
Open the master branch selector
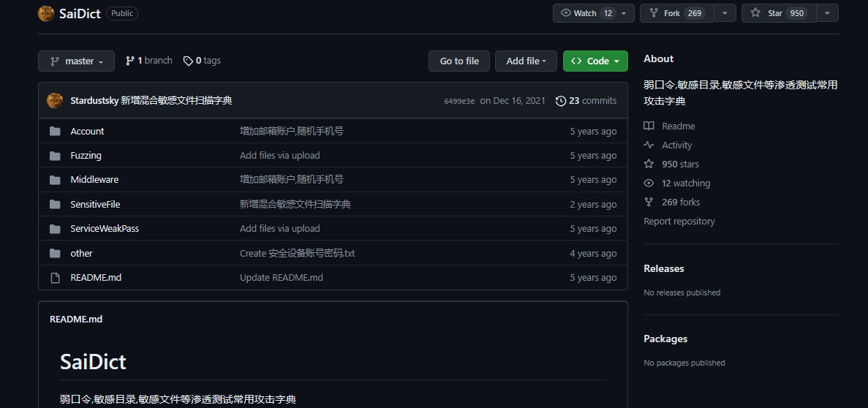76,61
